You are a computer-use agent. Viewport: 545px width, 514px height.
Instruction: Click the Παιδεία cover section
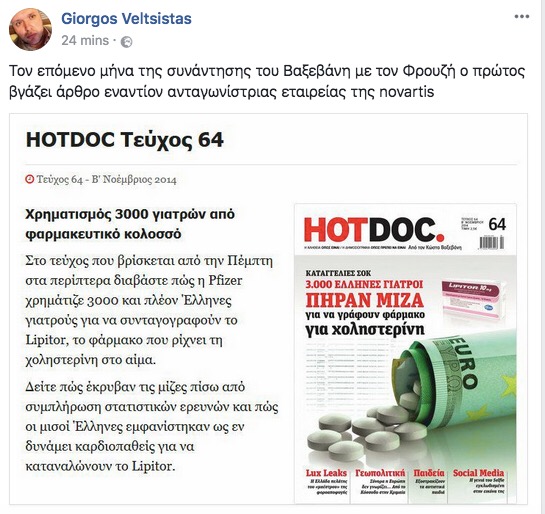pos(429,473)
